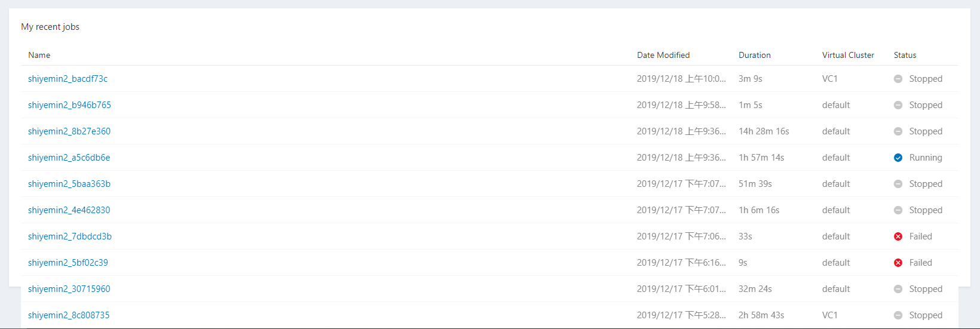The width and height of the screenshot is (980, 329).
Task: Click the red failed icon for shiyemin2_5bf02c39
Action: (x=898, y=263)
